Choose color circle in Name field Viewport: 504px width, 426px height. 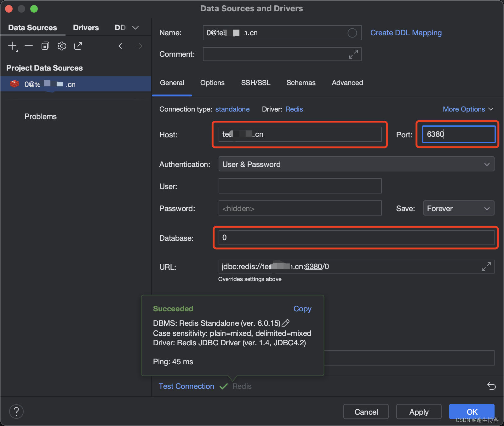pos(352,33)
